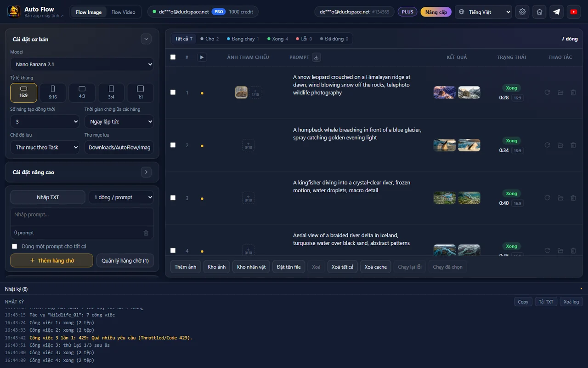Clear prompts with the trash icon beside '0 prompt'
Image resolution: width=588 pixels, height=368 pixels.
pos(146,233)
